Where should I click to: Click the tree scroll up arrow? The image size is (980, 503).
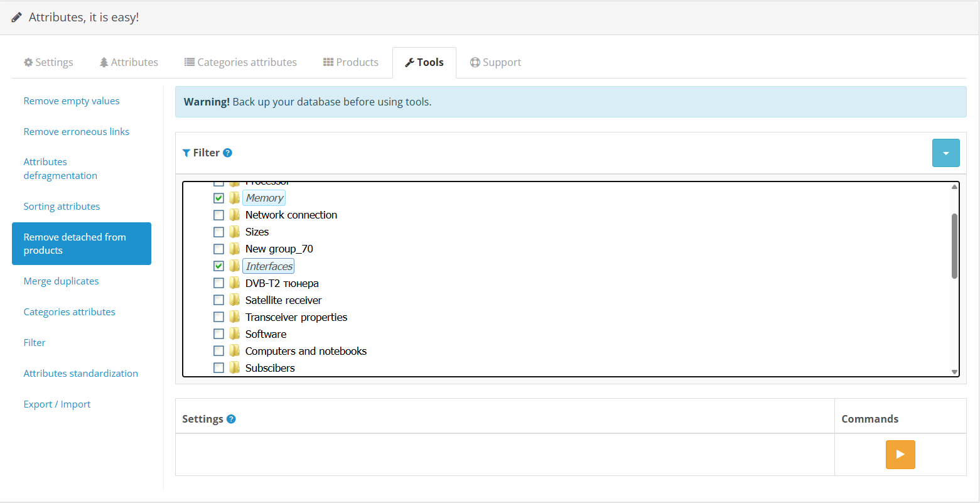(954, 187)
